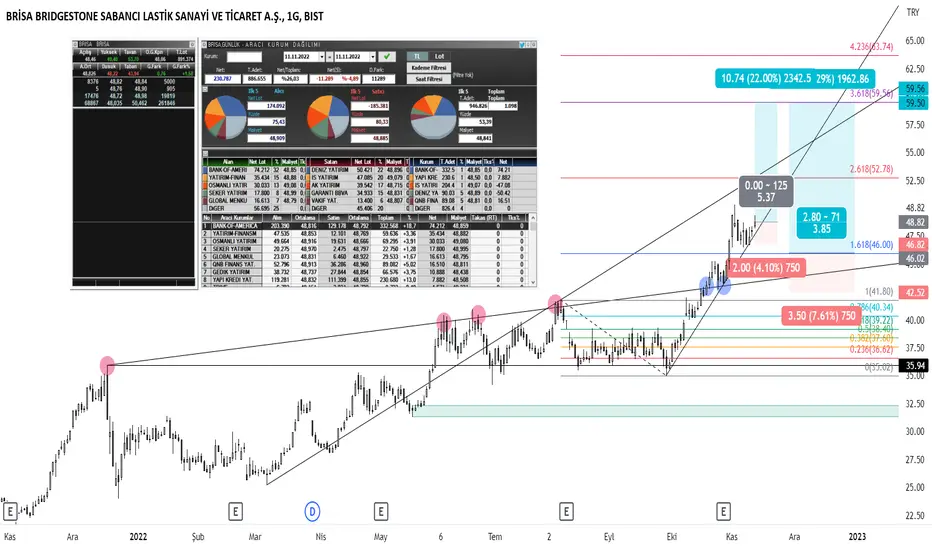Click the green checkmark apply button

point(387,56)
